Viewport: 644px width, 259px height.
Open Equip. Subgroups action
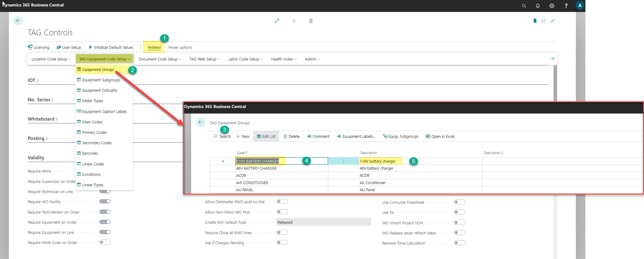coord(400,136)
